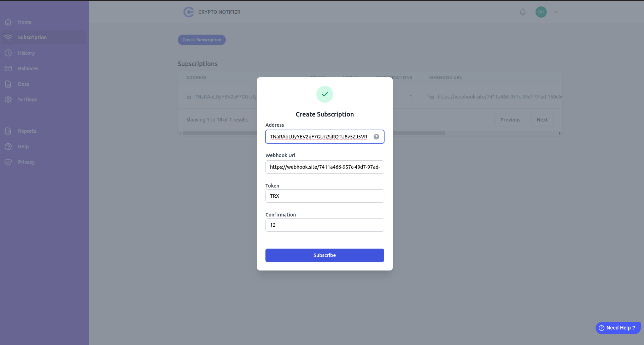Click the BH profile avatar
This screenshot has width=644, height=345.
pos(540,12)
